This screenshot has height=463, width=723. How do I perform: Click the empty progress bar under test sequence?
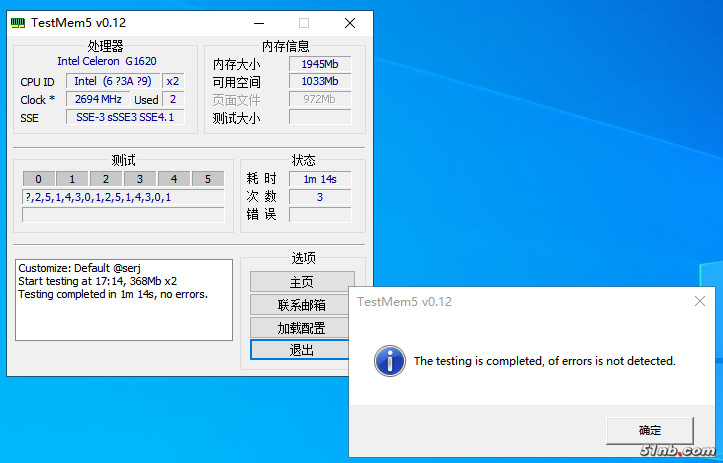point(123,214)
